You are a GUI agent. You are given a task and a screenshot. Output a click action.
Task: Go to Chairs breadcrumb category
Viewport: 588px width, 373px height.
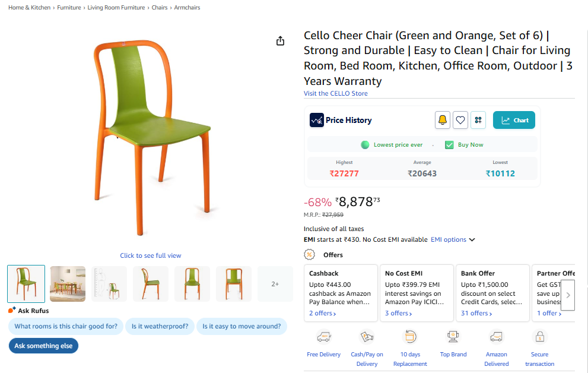click(x=160, y=8)
